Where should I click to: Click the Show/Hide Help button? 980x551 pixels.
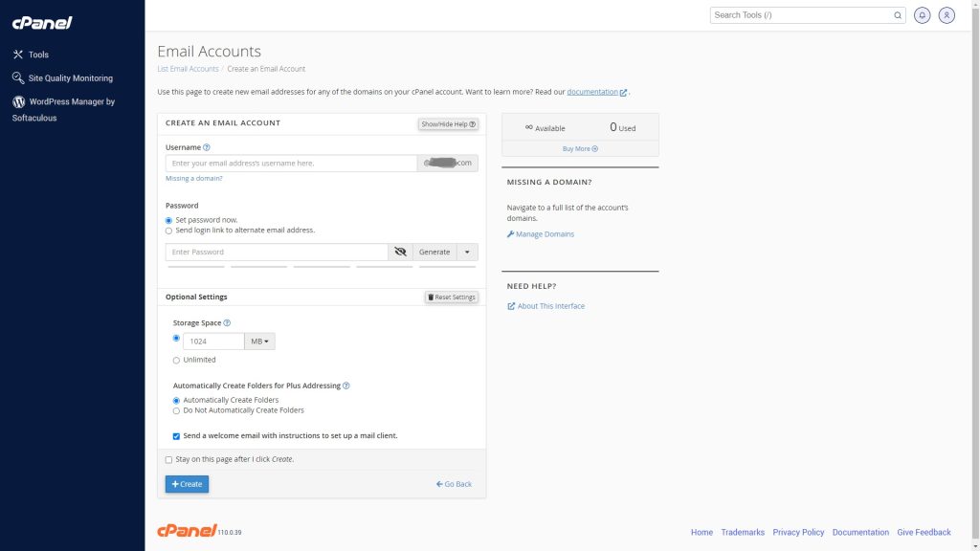pos(448,124)
